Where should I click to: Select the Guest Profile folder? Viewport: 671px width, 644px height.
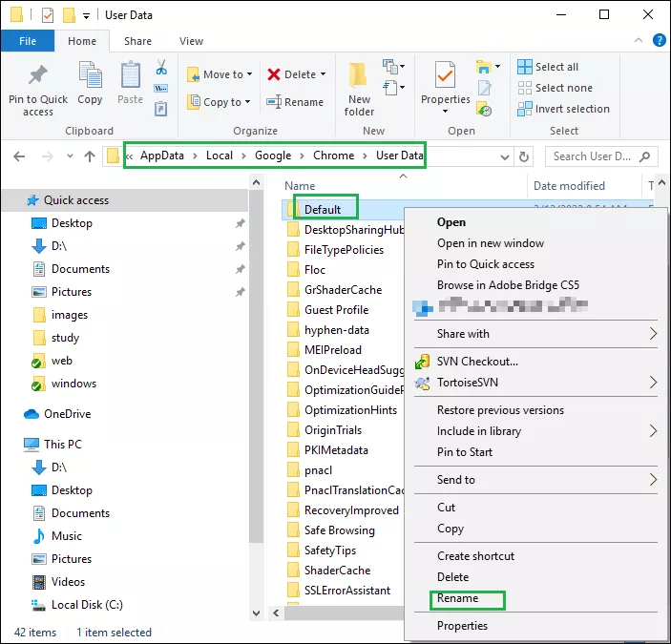point(336,310)
